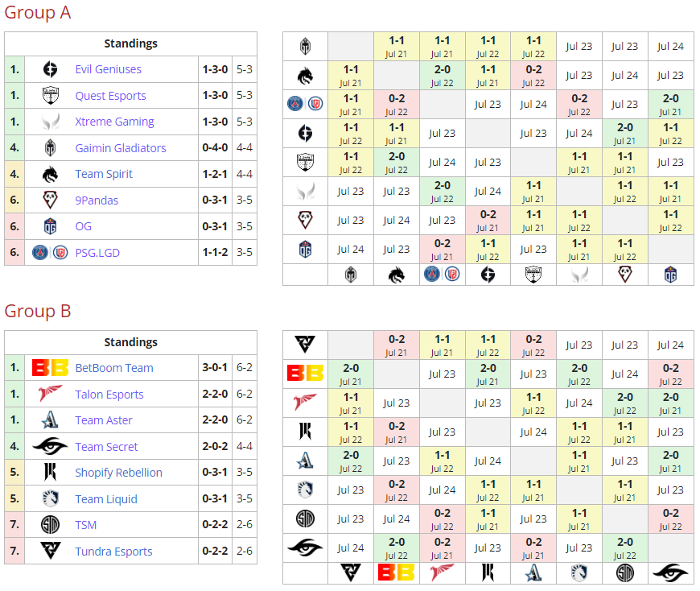Select the Talon Esports bird logo

tap(49, 395)
